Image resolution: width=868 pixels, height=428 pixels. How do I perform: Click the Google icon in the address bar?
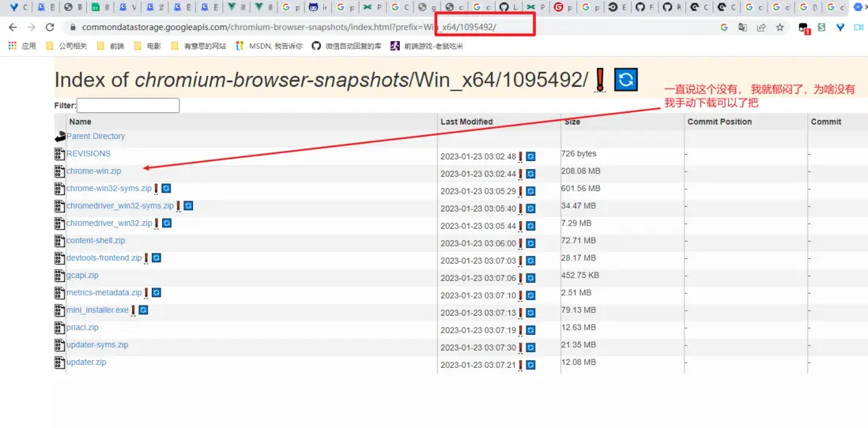724,27
